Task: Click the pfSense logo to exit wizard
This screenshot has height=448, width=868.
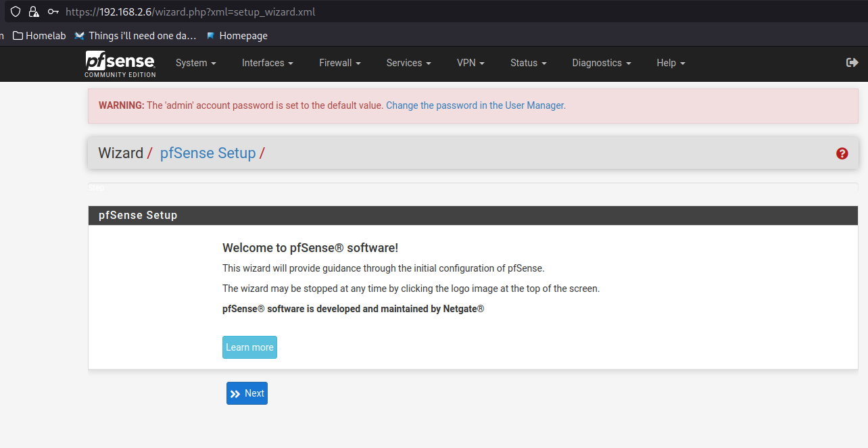Action: click(x=120, y=63)
